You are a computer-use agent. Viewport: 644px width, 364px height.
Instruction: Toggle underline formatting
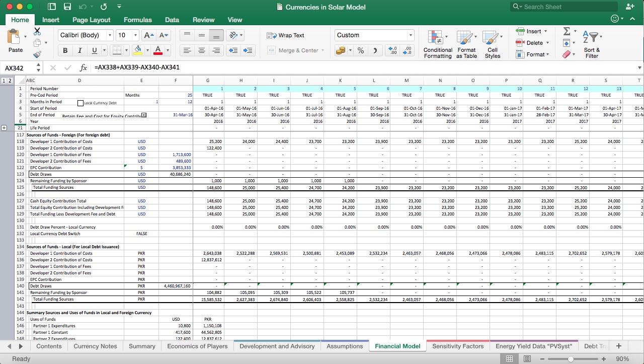(94, 50)
